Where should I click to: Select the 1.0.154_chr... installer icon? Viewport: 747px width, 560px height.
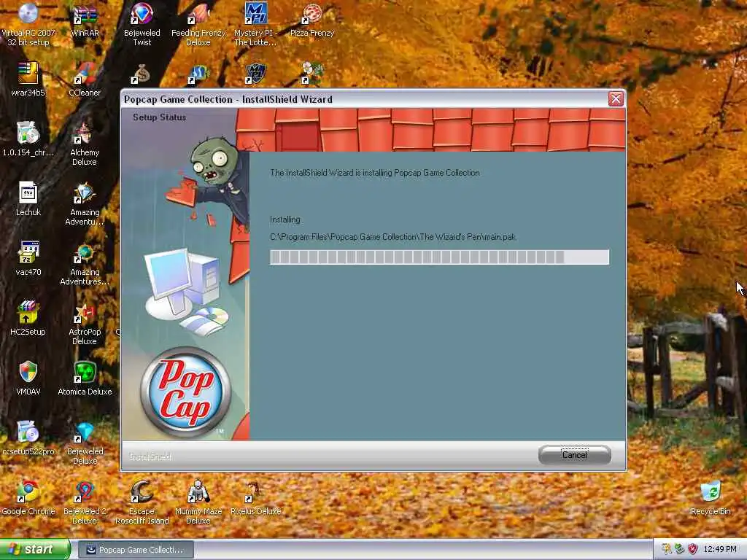(28, 139)
